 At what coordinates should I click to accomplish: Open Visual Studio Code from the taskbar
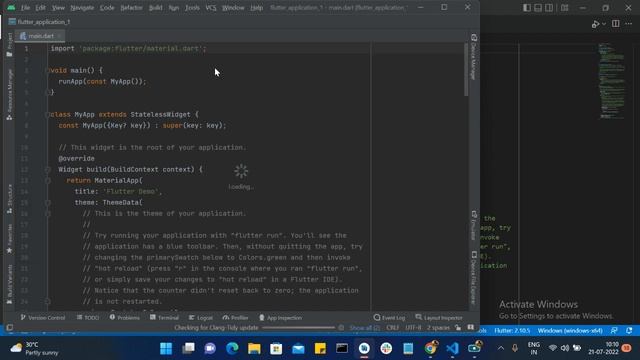coord(452,349)
